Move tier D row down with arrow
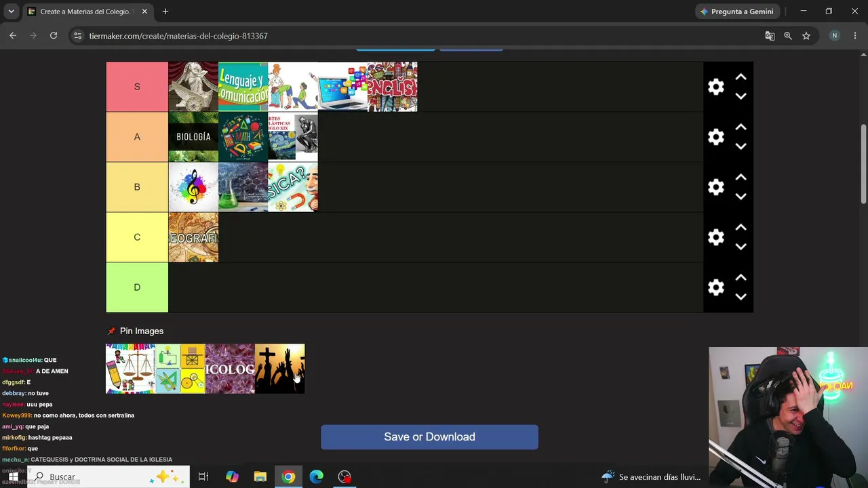The width and height of the screenshot is (868, 488). click(741, 297)
